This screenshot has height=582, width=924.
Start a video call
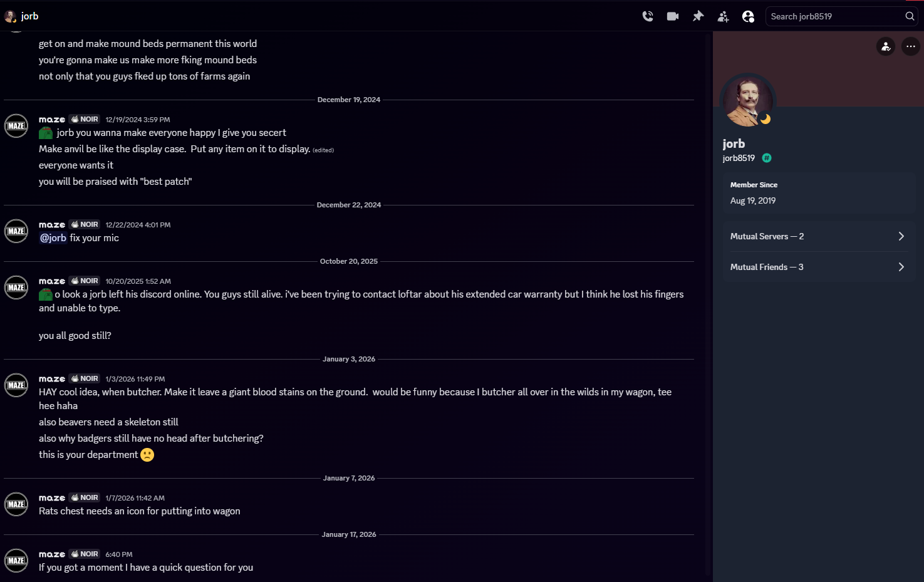coord(673,16)
